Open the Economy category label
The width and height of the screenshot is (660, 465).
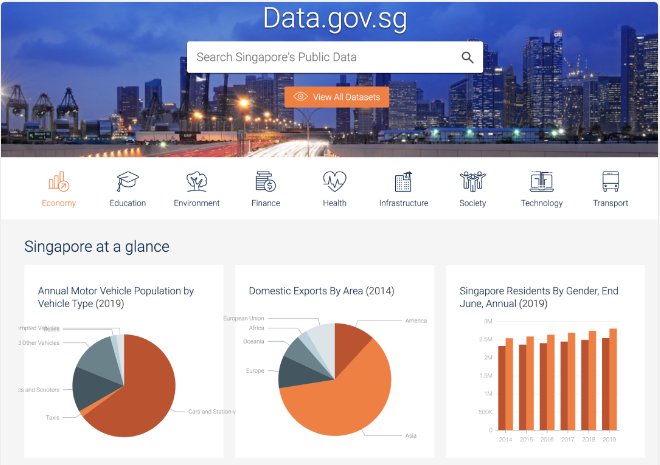coord(59,203)
